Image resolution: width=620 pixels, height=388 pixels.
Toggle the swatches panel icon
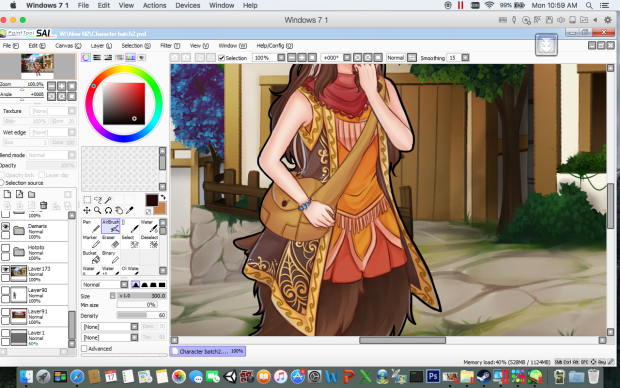click(130, 58)
